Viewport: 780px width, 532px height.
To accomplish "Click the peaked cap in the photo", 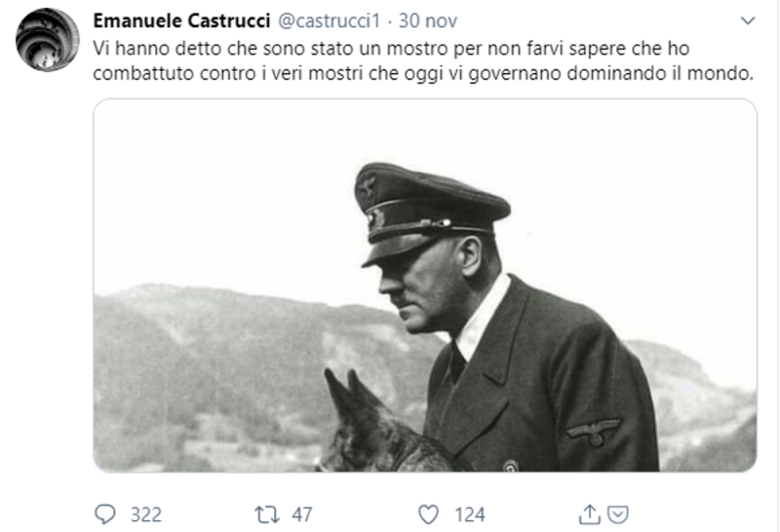I will click(431, 211).
